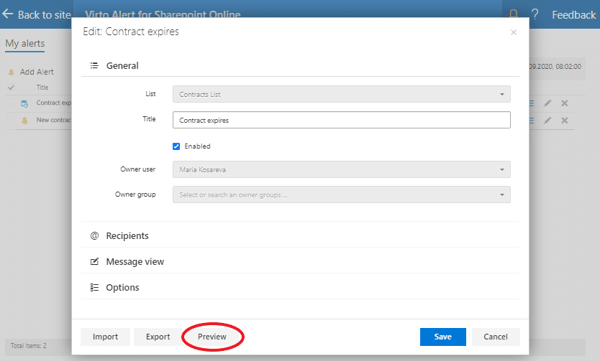Open the Owner group dropdown
Viewport: 600px width, 361px height.
point(341,195)
